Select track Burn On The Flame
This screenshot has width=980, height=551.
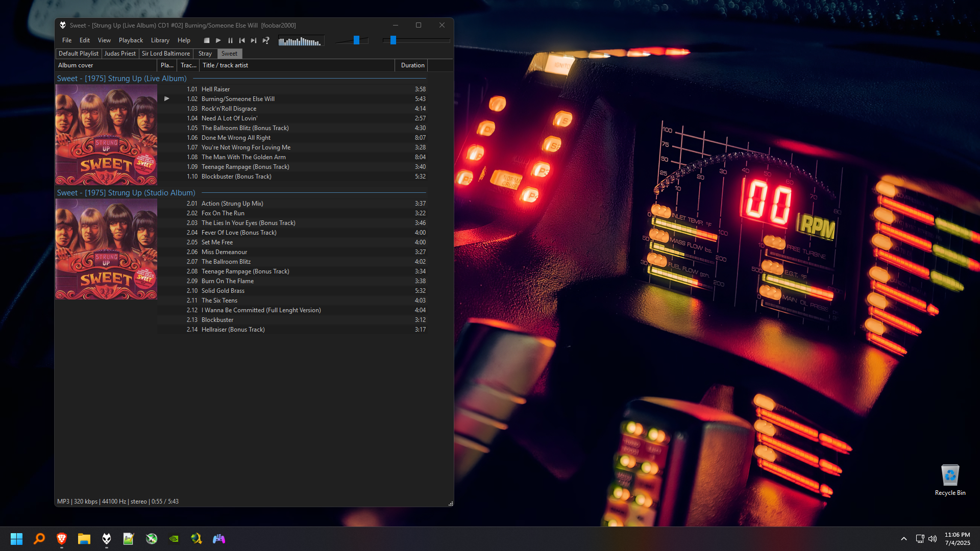click(292, 281)
